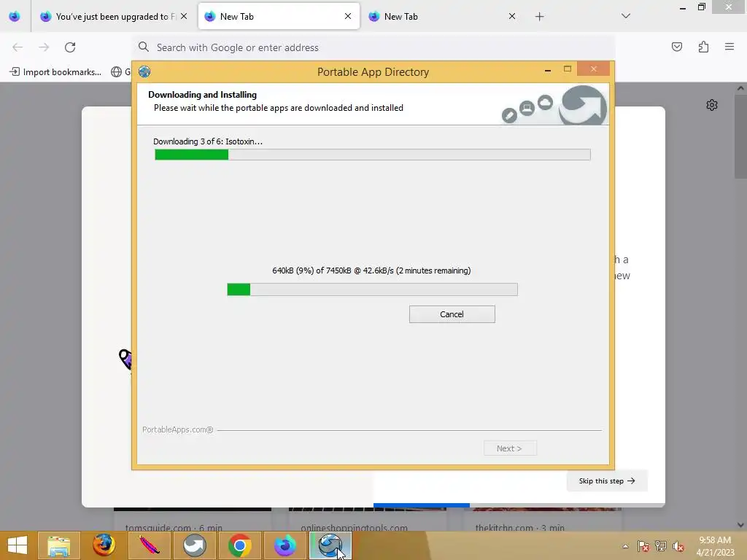Click the overall green download progress bar
This screenshot has height=560, width=747.
(373, 155)
